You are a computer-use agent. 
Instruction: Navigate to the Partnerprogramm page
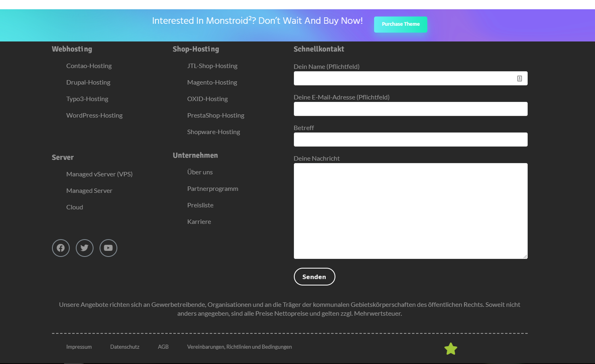212,189
